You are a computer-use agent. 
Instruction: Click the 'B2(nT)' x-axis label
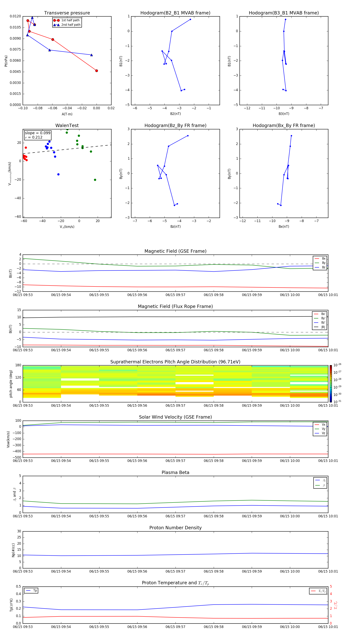(175, 114)
